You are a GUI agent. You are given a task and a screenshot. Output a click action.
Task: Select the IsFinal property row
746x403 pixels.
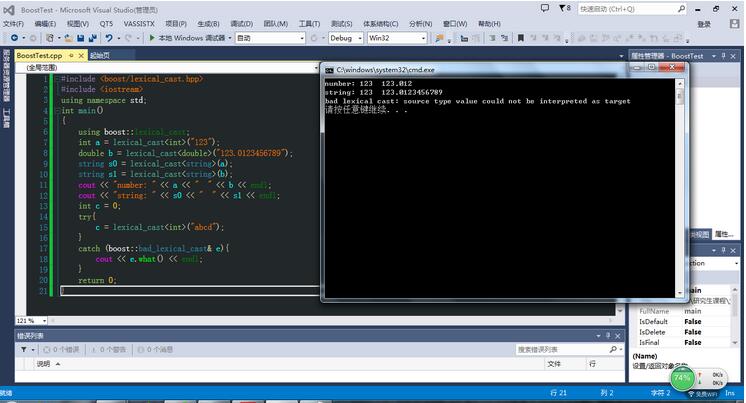tap(683, 343)
